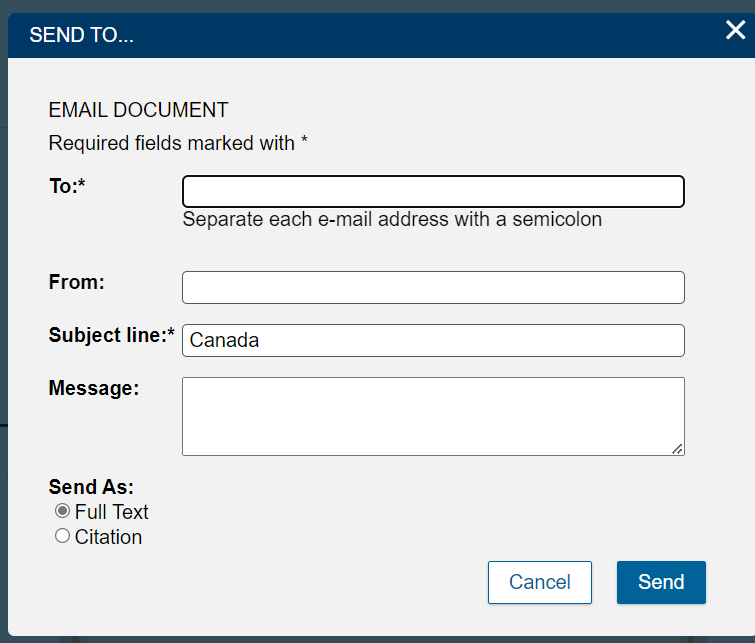Click the Full Text option label
The width and height of the screenshot is (755, 643).
112,512
